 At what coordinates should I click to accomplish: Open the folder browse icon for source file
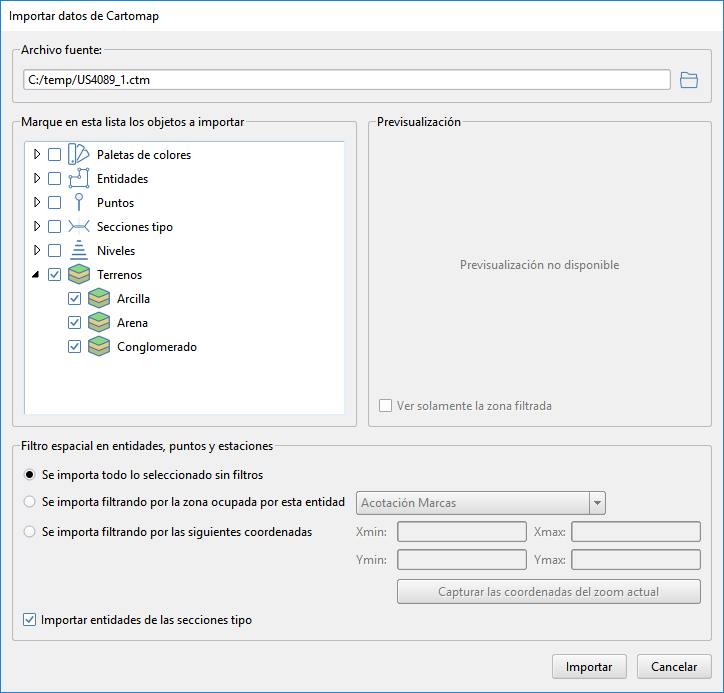click(688, 80)
